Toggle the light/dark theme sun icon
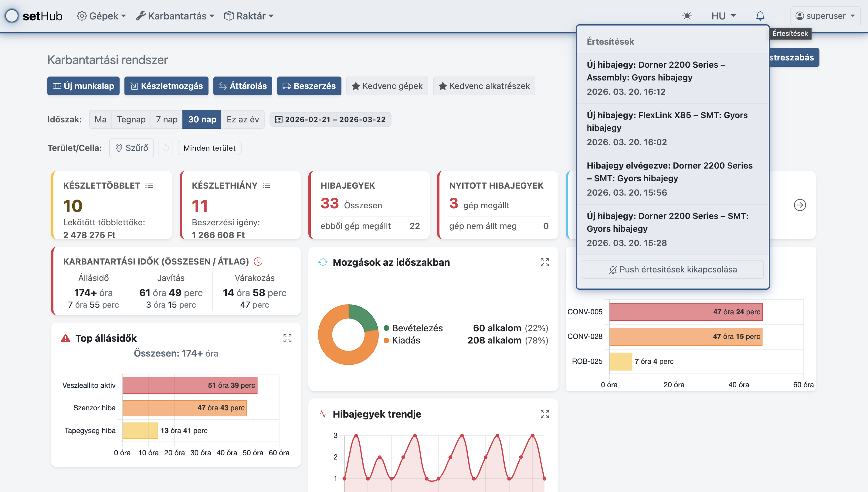The height and width of the screenshot is (492, 868). 687,16
